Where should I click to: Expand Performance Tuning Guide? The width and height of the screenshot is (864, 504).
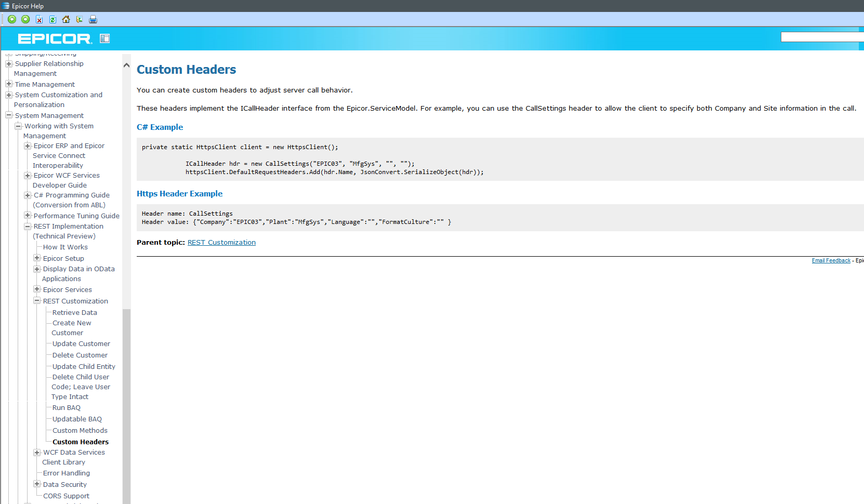[28, 215]
